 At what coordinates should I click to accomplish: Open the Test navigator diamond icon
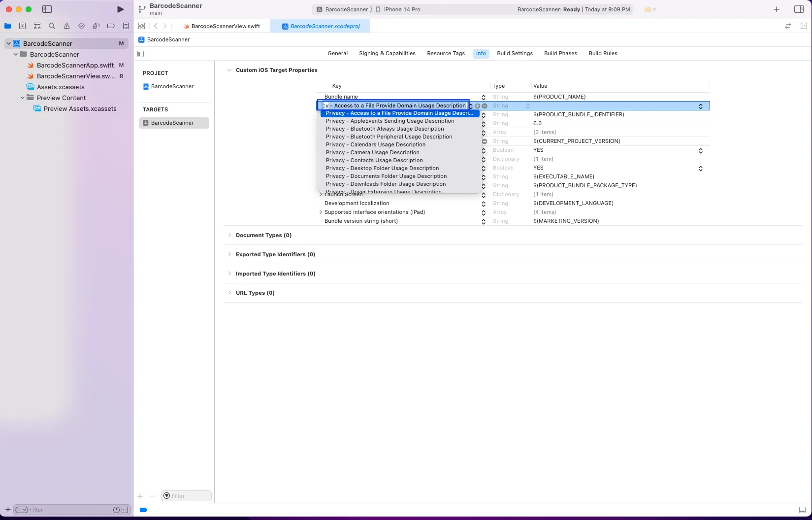click(81, 26)
